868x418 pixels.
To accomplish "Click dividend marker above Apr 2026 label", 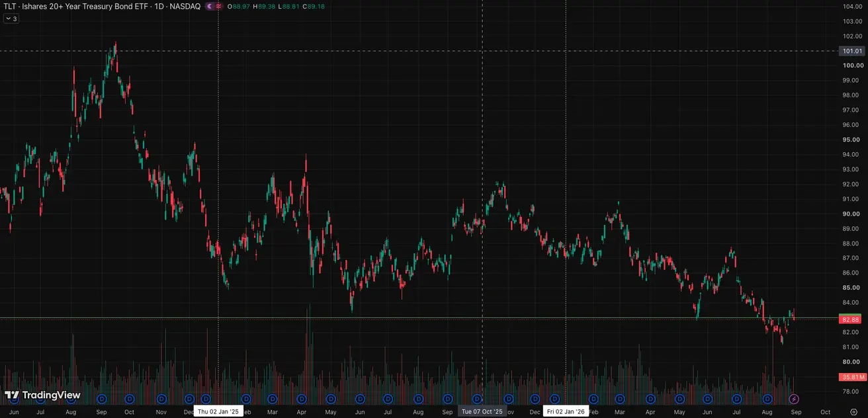I will click(650, 399).
